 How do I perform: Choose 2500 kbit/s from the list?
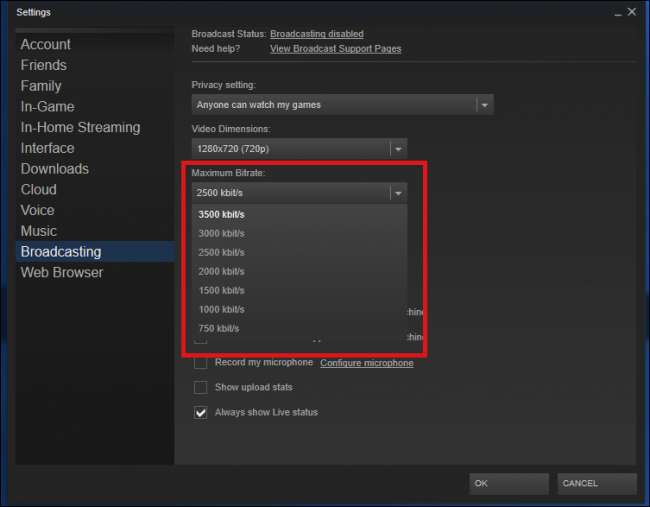click(299, 252)
